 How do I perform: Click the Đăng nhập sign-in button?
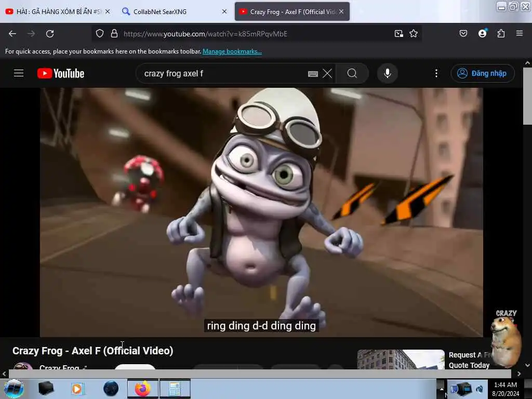(x=482, y=73)
